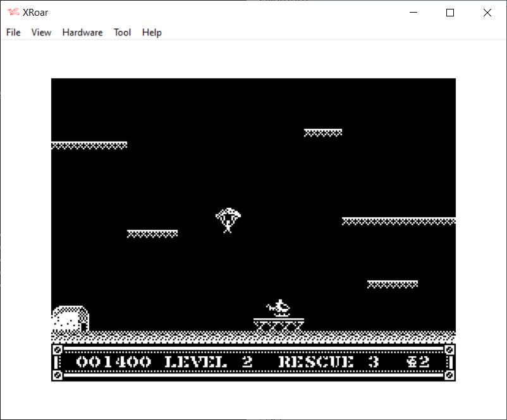This screenshot has height=420, width=507.
Task: Click the lives remaining icon in status bar
Action: click(x=413, y=362)
